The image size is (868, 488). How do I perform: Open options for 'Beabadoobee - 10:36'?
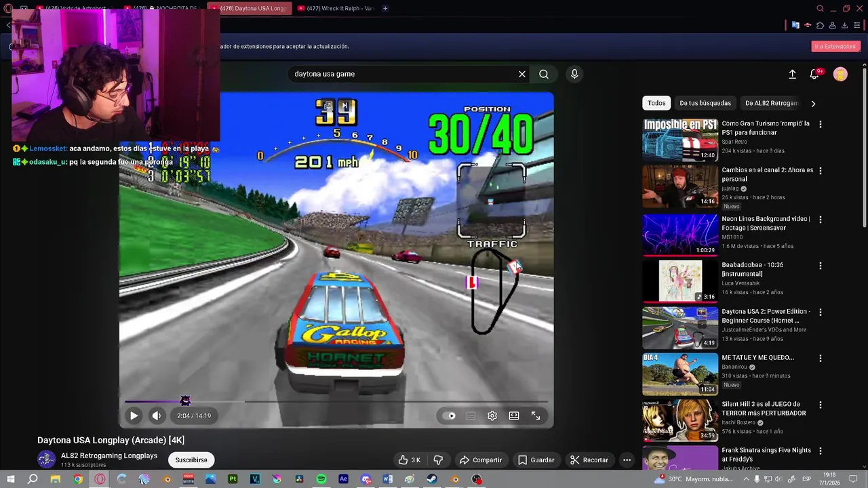click(x=821, y=266)
